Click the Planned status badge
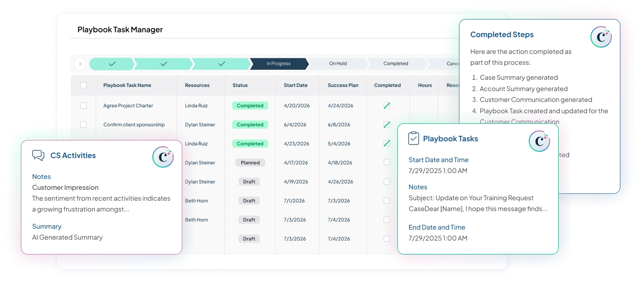This screenshot has width=644, height=284. [250, 163]
